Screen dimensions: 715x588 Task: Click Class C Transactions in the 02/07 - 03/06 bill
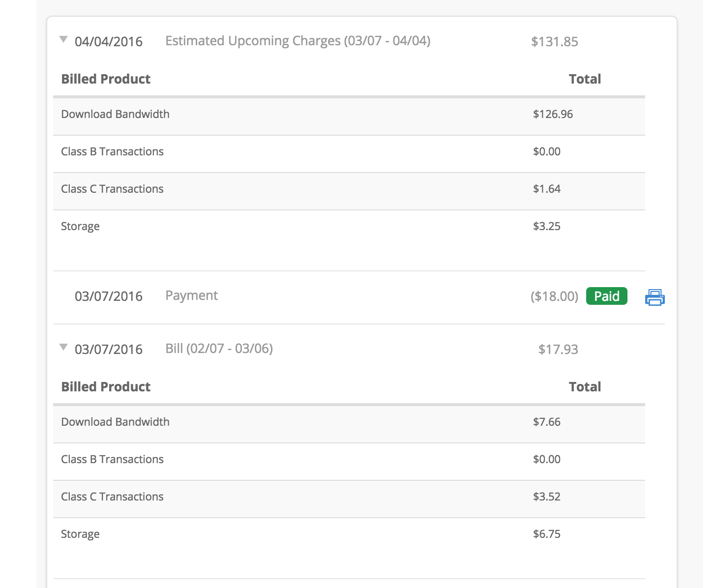click(112, 497)
